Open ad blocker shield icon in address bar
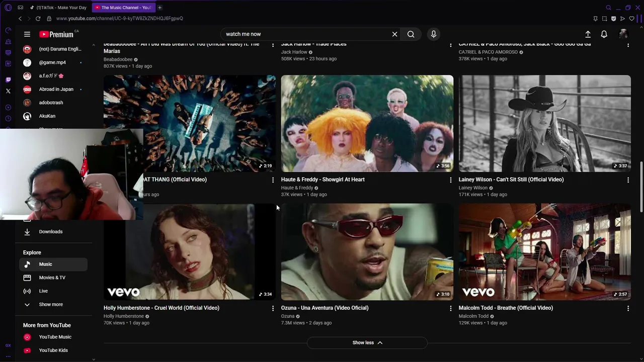This screenshot has width=644, height=362. pos(613,19)
